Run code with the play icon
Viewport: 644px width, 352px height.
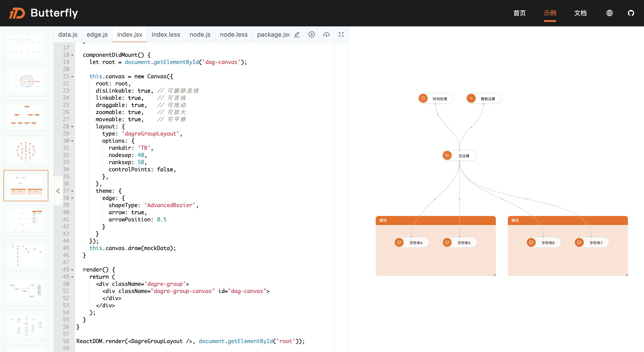(312, 34)
